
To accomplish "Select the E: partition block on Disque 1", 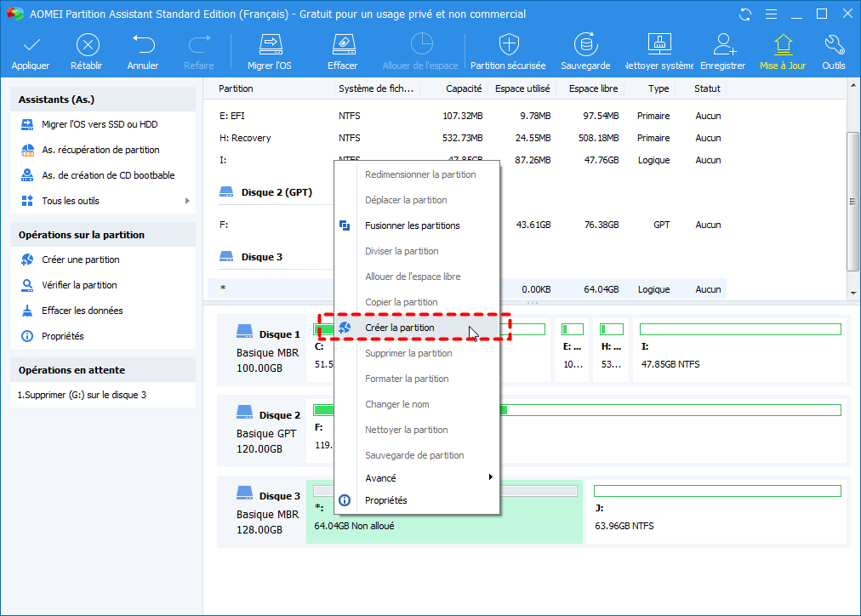I will click(573, 349).
